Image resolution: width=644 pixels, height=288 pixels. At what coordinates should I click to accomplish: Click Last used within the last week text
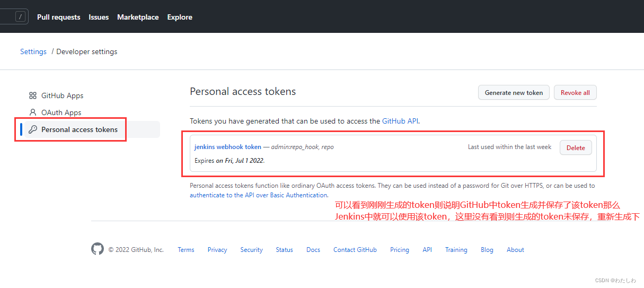coord(509,147)
